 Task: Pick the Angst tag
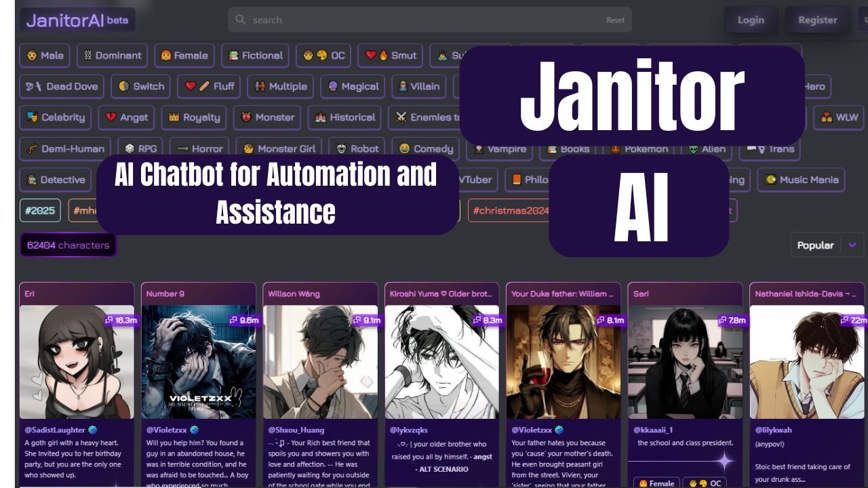pyautogui.click(x=127, y=117)
